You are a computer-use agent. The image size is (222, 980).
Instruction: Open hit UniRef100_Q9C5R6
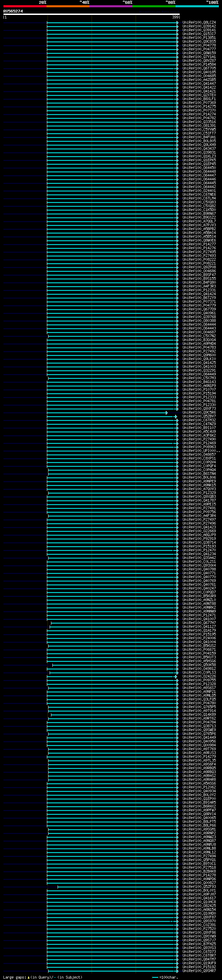[x=199, y=412]
